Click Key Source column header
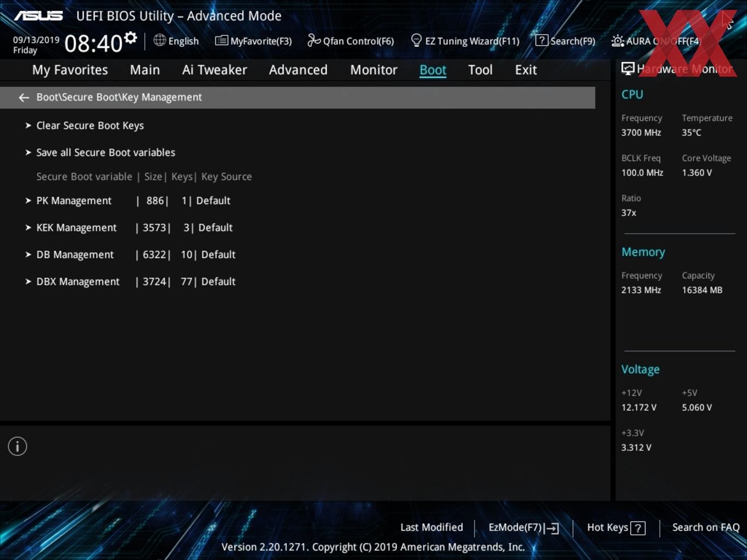The width and height of the screenshot is (747, 560). coord(226,176)
